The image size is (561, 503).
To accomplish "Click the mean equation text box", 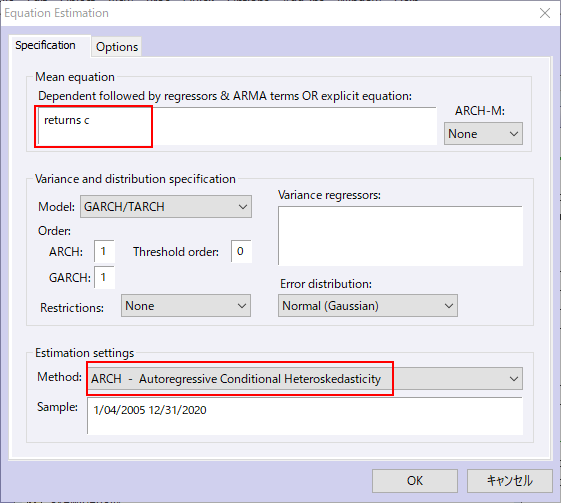I will pos(237,126).
